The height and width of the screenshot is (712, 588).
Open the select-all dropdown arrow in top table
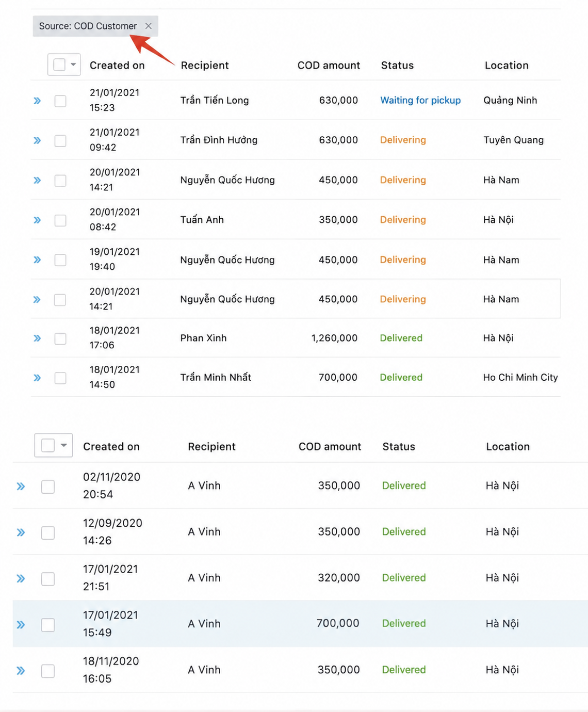(x=73, y=64)
